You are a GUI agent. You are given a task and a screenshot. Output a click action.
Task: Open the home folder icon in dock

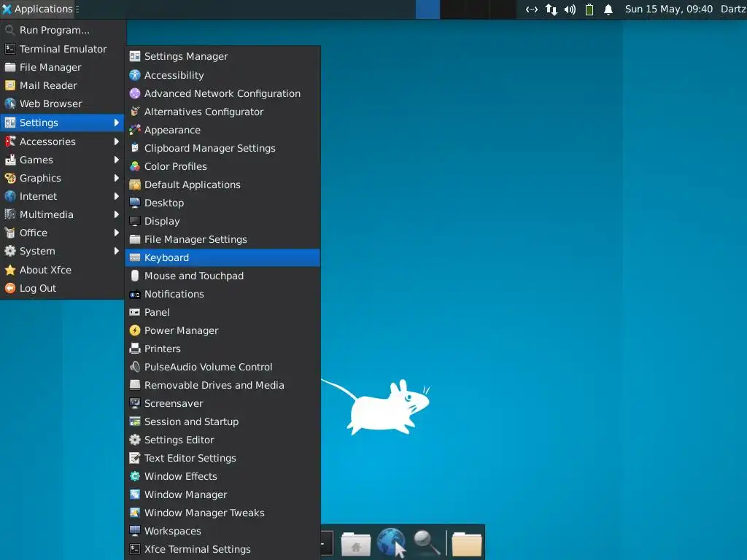pyautogui.click(x=356, y=543)
